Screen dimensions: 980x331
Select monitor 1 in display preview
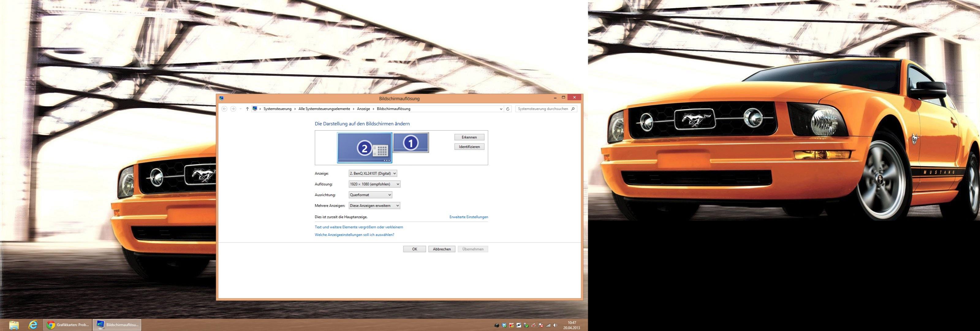click(x=411, y=143)
